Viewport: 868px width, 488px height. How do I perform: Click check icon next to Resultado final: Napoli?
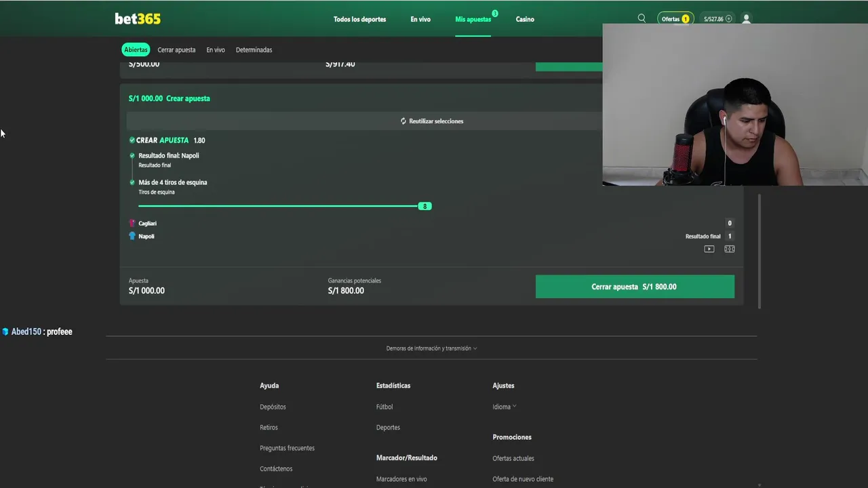[x=132, y=156]
